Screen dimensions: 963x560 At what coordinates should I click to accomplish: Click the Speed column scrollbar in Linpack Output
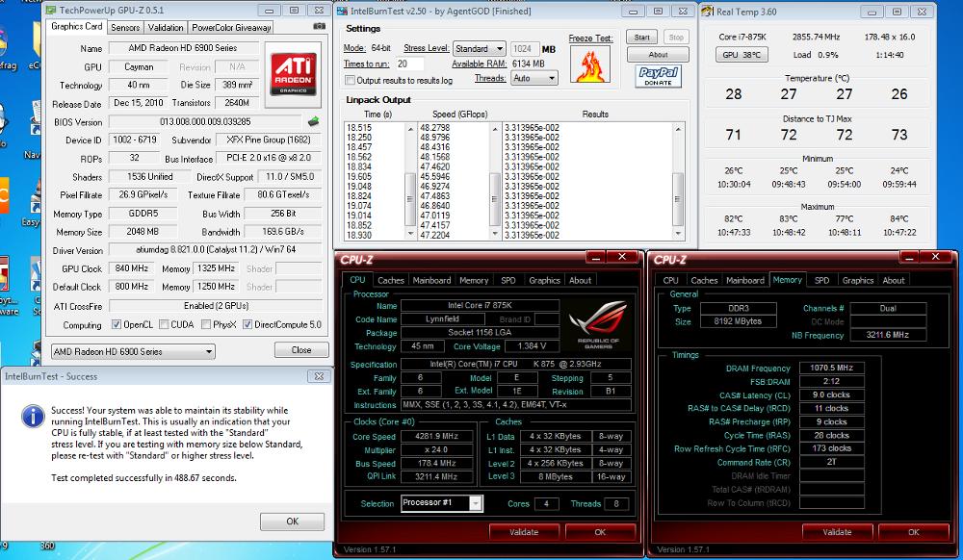click(494, 181)
